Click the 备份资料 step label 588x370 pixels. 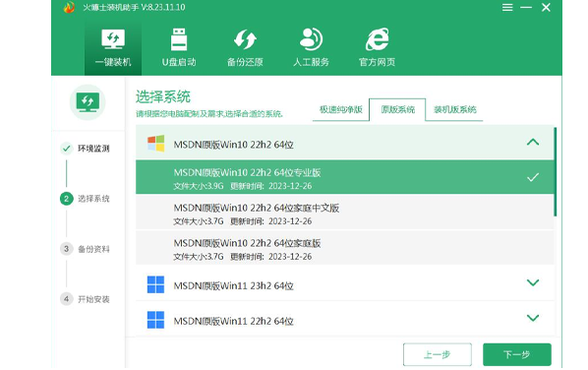(93, 249)
